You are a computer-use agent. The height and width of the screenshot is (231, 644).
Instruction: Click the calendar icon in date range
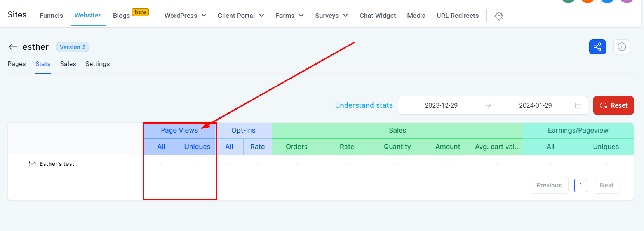click(578, 106)
